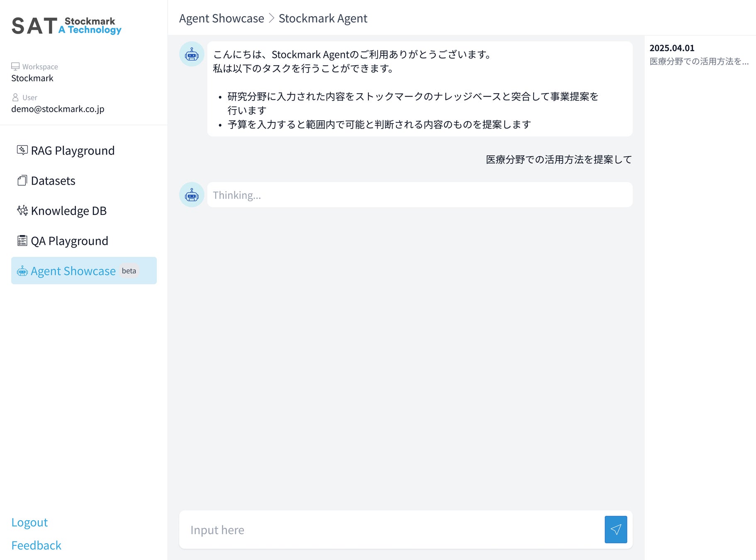Select Agent Showcase in the sidebar

tap(84, 270)
